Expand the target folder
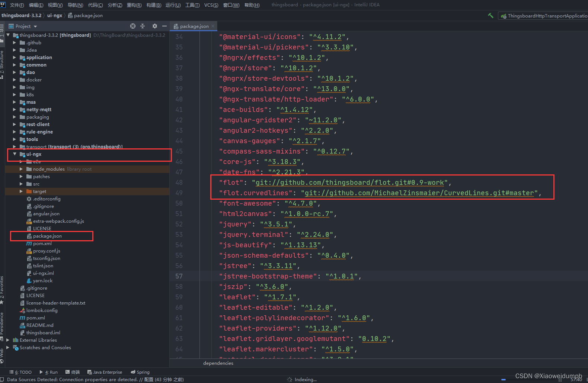The image size is (588, 383). 21,191
